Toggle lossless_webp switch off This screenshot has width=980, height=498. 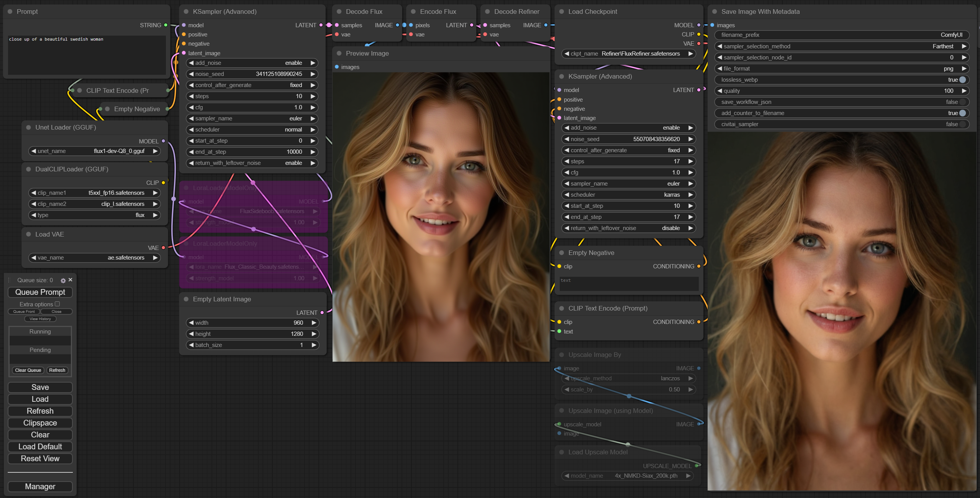click(x=962, y=80)
